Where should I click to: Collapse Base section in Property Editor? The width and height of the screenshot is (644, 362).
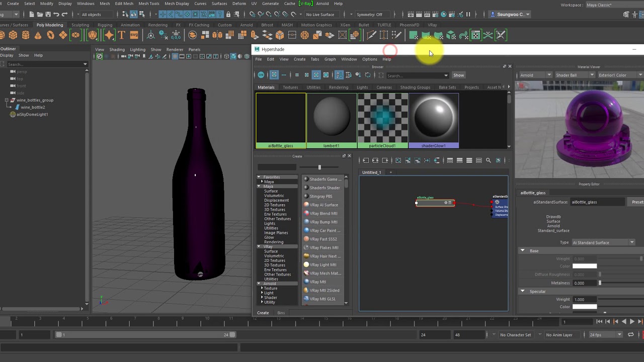pyautogui.click(x=522, y=250)
